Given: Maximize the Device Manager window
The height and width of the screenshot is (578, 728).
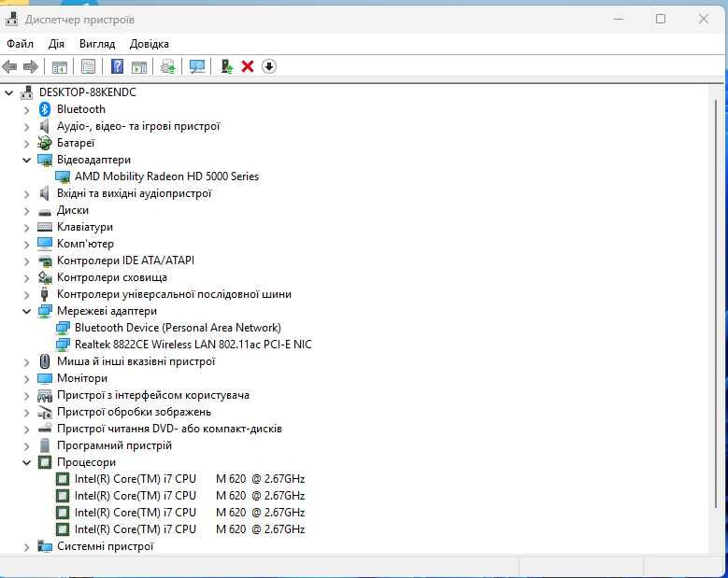Looking at the screenshot, I should (661, 19).
